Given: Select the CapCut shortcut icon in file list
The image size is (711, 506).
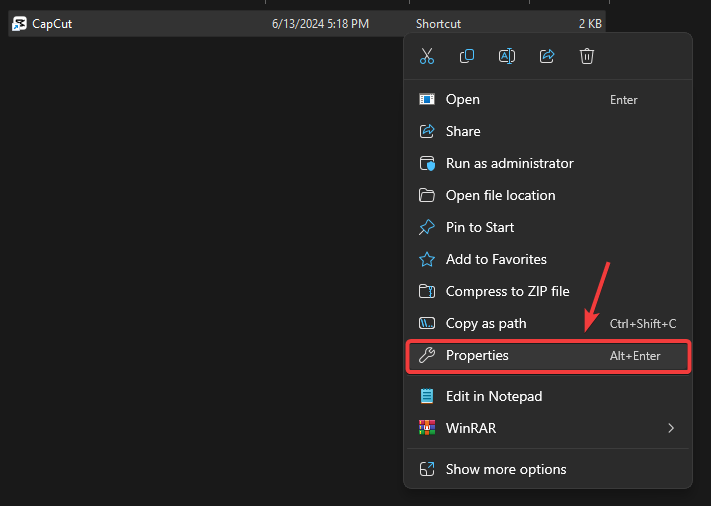Looking at the screenshot, I should pyautogui.click(x=19, y=24).
